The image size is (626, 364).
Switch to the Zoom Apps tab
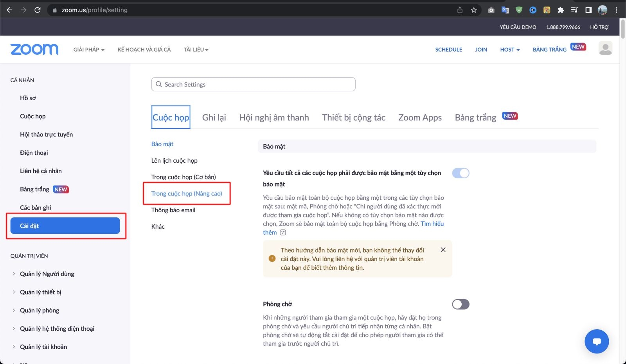point(420,117)
